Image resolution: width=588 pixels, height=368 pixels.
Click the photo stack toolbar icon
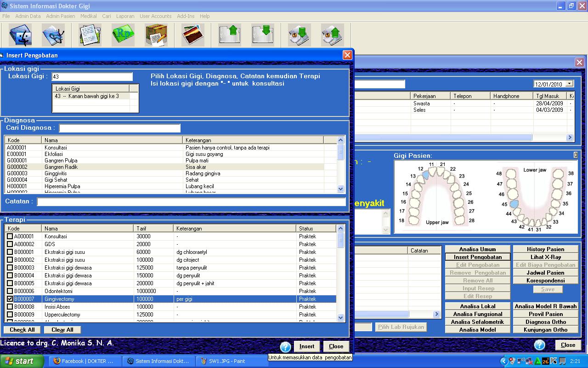[x=193, y=35]
